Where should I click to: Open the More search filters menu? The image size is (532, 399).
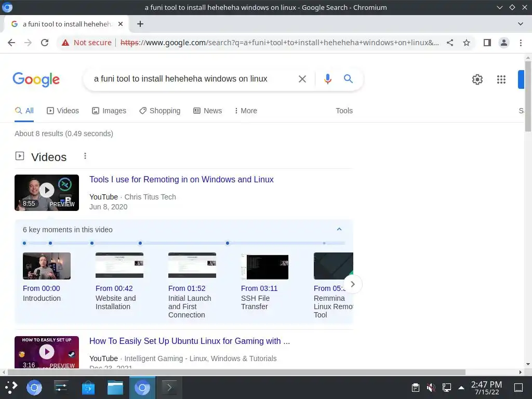coord(246,111)
